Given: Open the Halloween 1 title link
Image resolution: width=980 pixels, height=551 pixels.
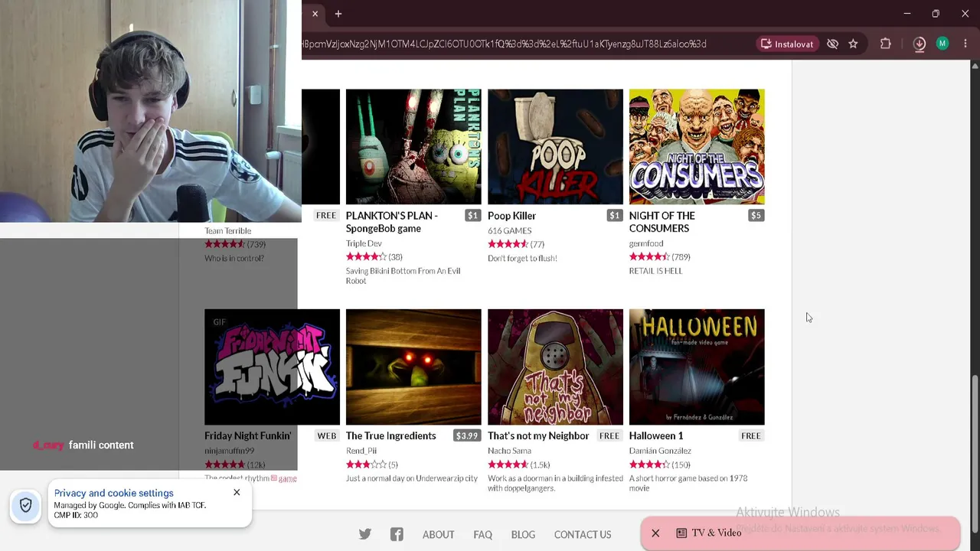Looking at the screenshot, I should point(656,435).
